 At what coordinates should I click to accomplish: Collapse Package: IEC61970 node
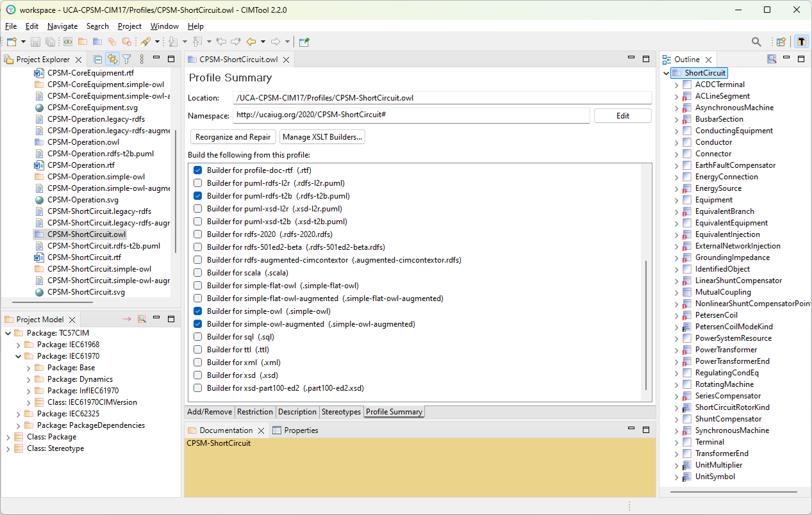coord(18,356)
